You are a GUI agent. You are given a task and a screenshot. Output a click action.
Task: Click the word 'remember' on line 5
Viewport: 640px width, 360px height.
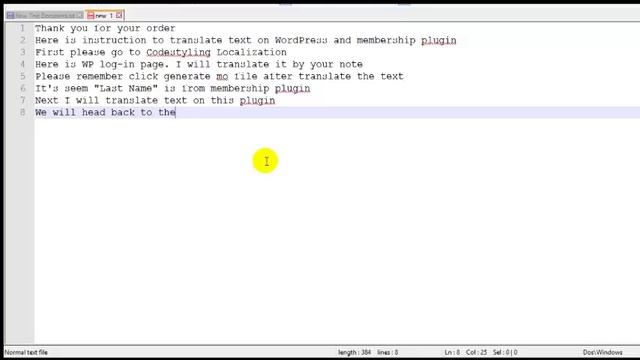(x=99, y=76)
